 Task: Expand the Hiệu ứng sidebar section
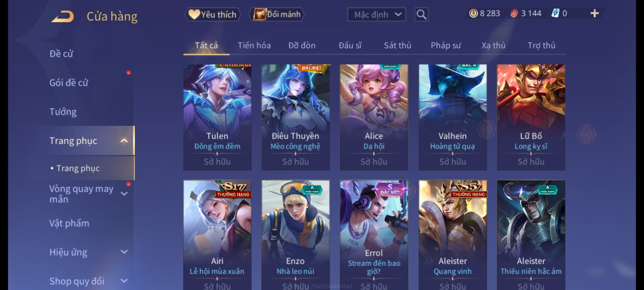tap(124, 252)
